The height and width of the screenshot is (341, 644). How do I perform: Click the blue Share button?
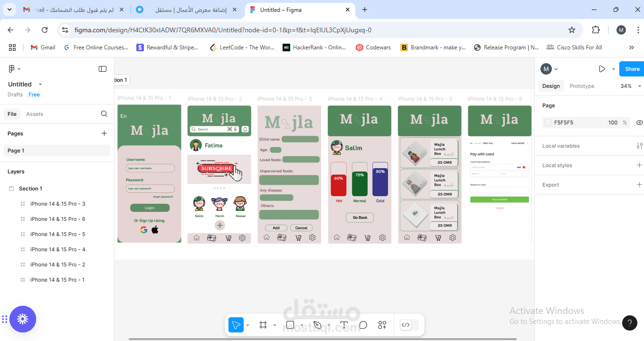pos(632,69)
